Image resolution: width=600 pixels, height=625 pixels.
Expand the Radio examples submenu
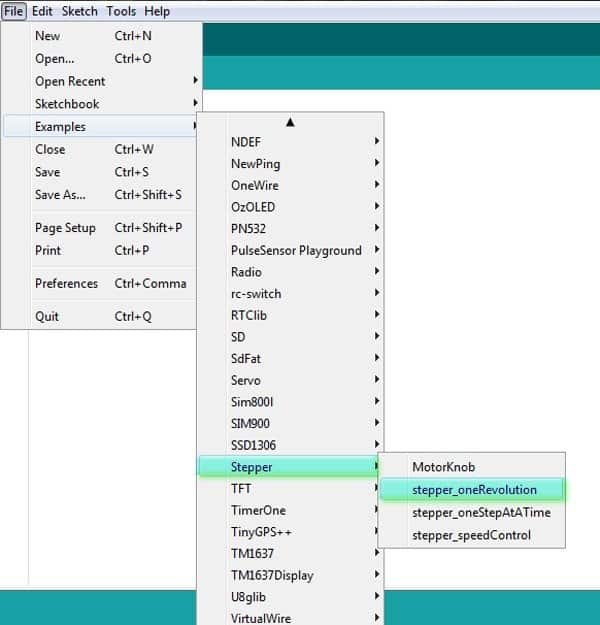click(291, 272)
